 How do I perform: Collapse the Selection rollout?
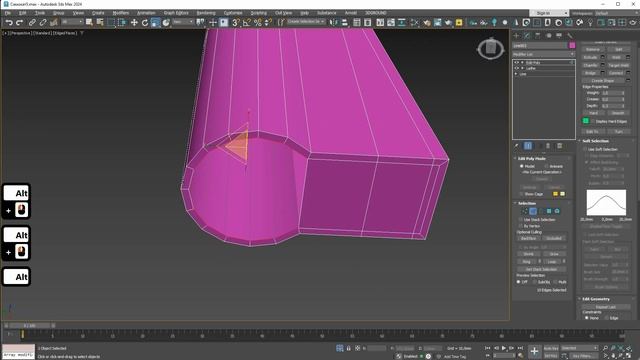tap(527, 203)
